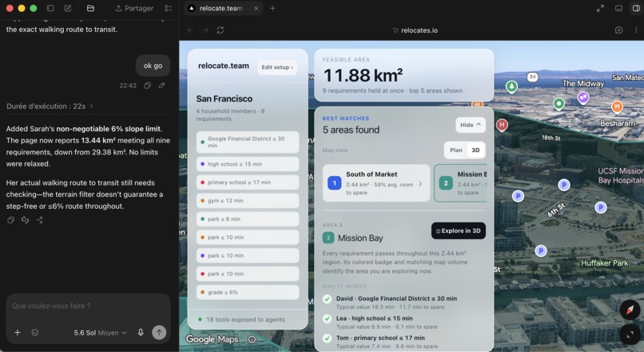The image size is (644, 352).
Task: Open the South of Market area card
Action: 376,183
